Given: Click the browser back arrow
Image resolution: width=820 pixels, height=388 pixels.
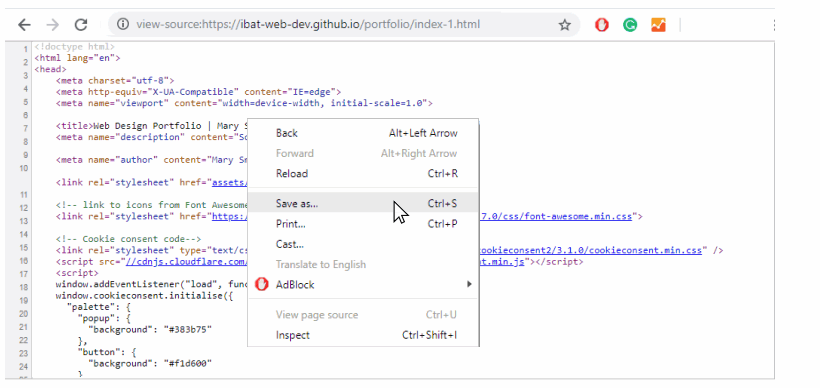Looking at the screenshot, I should tap(24, 25).
